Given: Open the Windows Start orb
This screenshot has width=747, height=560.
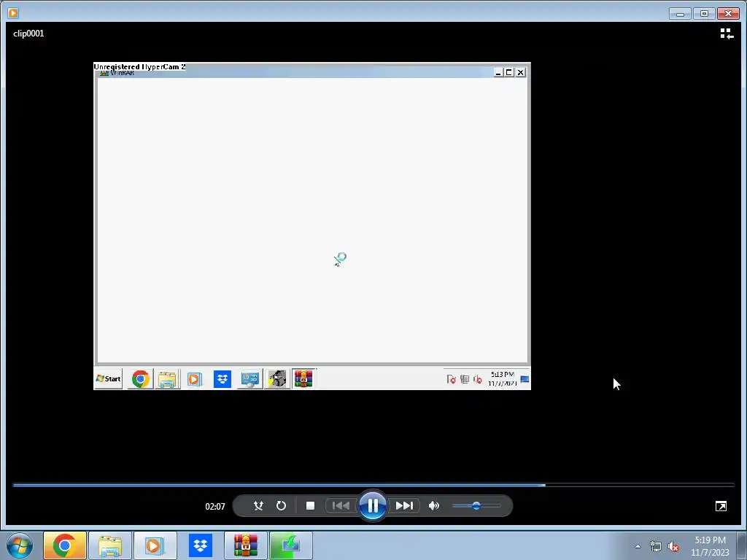Looking at the screenshot, I should (20, 545).
